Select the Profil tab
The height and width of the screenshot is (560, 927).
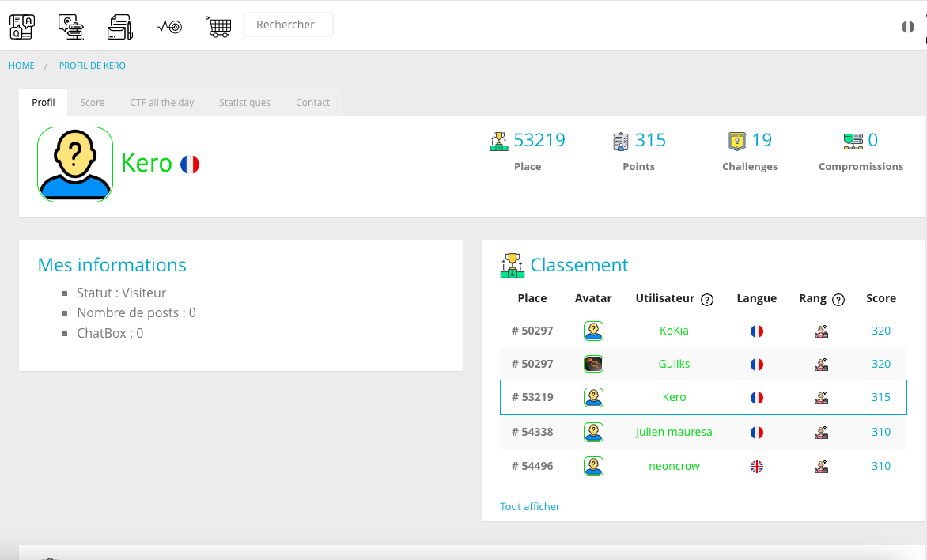[x=44, y=102]
